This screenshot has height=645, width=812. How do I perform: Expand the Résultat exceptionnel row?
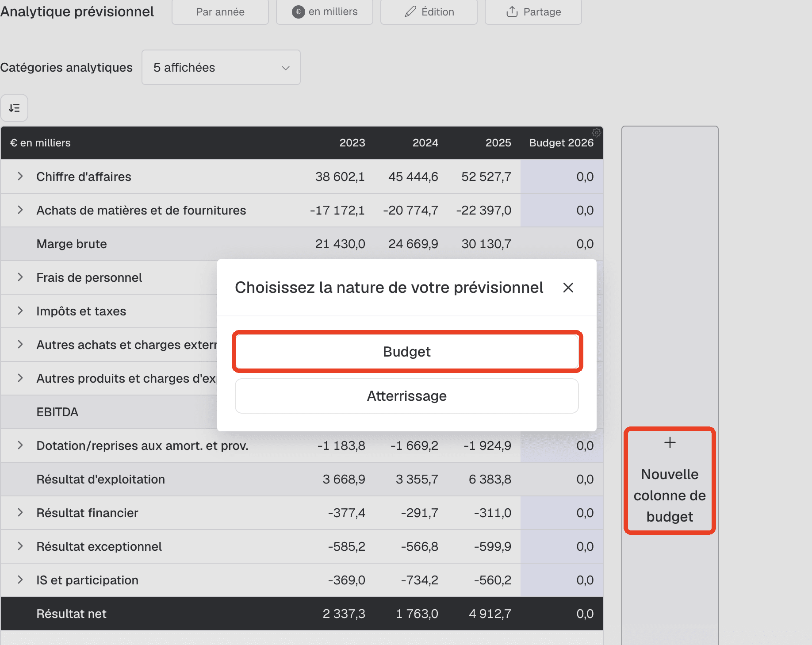tap(20, 546)
